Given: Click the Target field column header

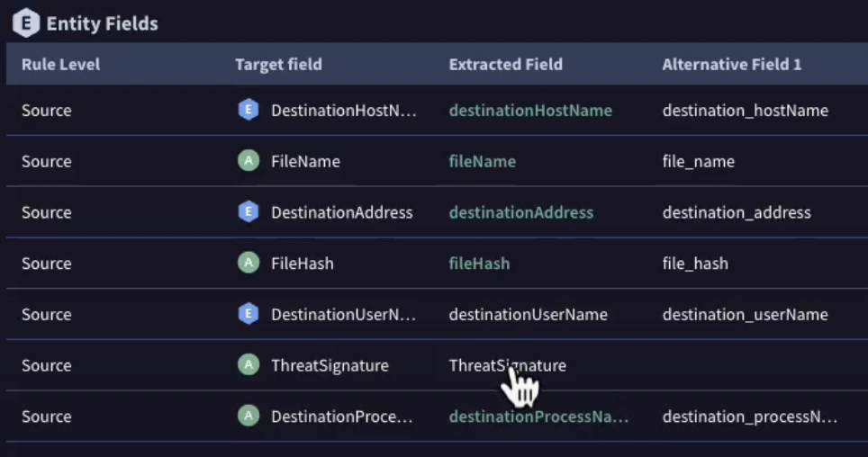Looking at the screenshot, I should (x=278, y=65).
